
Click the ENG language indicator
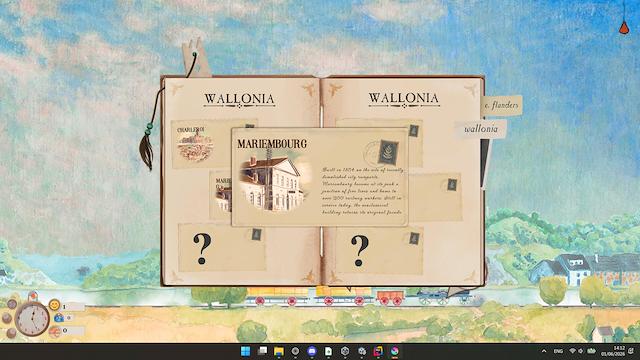tap(558, 351)
